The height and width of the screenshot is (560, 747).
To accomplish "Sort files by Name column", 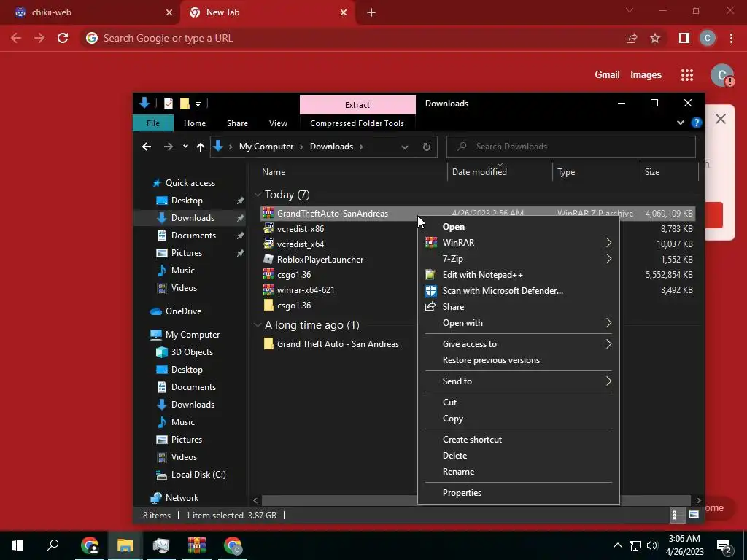I will (274, 172).
